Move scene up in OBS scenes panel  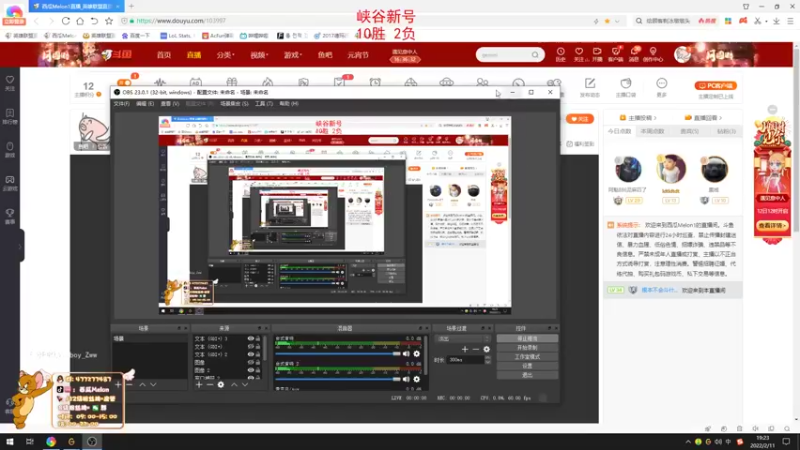[x=142, y=384]
